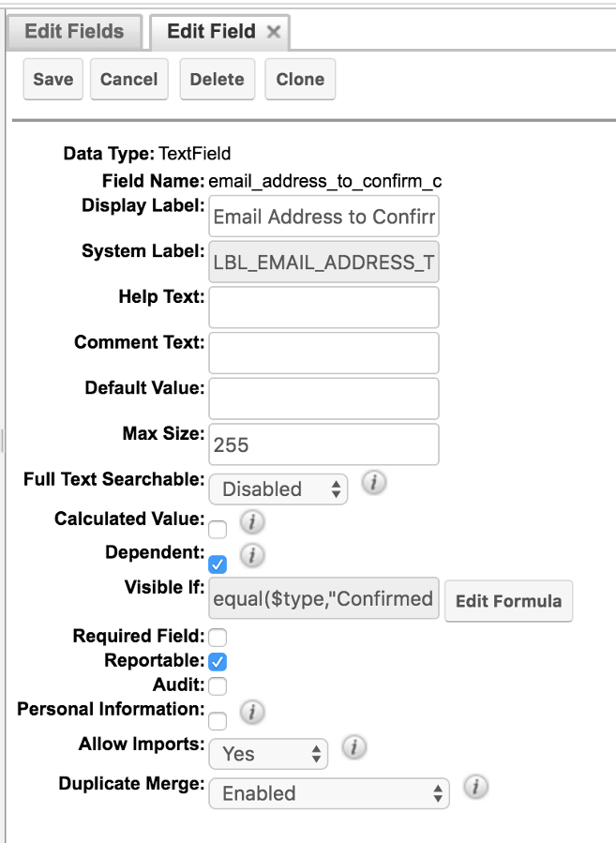The height and width of the screenshot is (843, 616).
Task: Expand the Duplicate Merge dropdown
Action: 329,792
